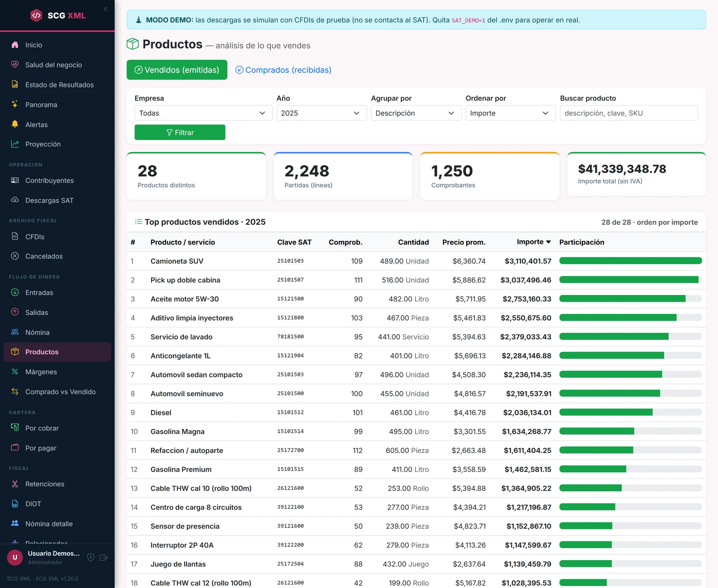The width and height of the screenshot is (718, 588).
Task: Click the Usuario Demos profile name
Action: pos(54,553)
